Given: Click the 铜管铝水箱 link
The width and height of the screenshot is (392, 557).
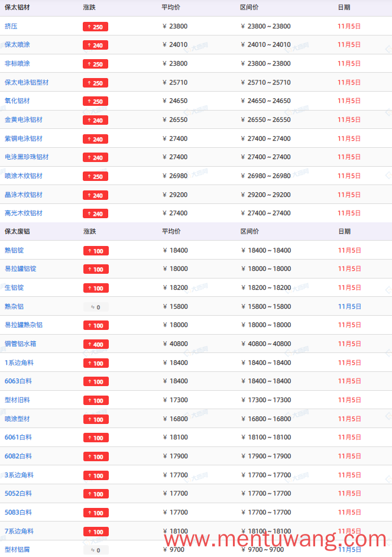Looking at the screenshot, I should coord(20,344).
